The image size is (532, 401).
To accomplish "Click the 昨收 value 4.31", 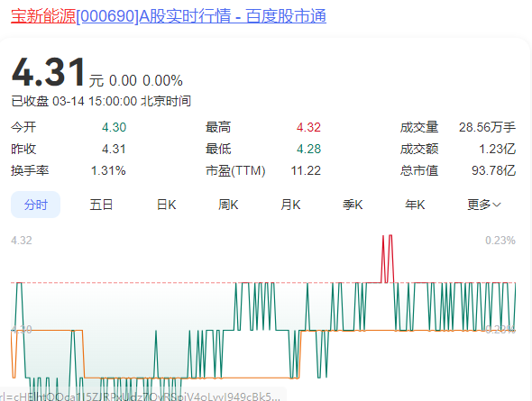I will pyautogui.click(x=114, y=149).
